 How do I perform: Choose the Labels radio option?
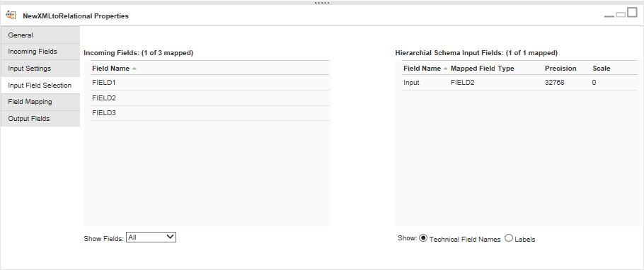(508, 238)
